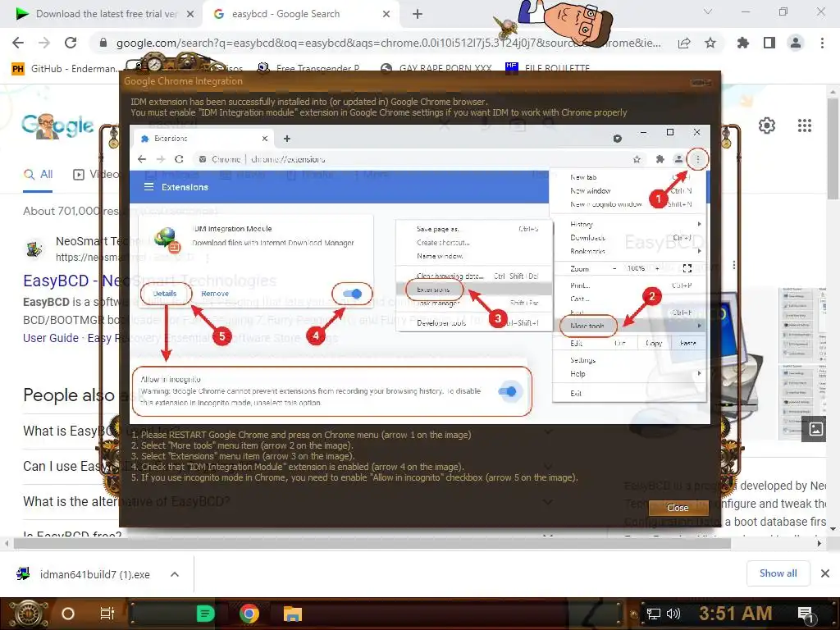840x630 pixels.
Task: Open GitHub - Enderman bookmark
Action: coord(66,69)
